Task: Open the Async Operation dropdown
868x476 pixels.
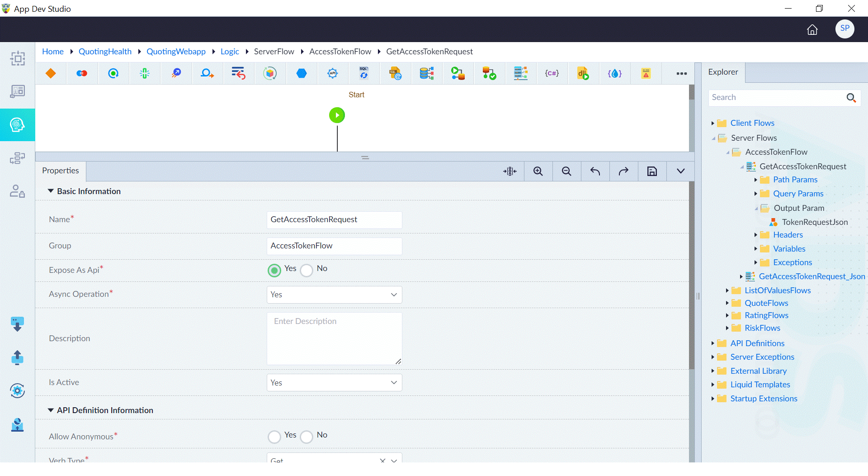Action: tap(334, 295)
